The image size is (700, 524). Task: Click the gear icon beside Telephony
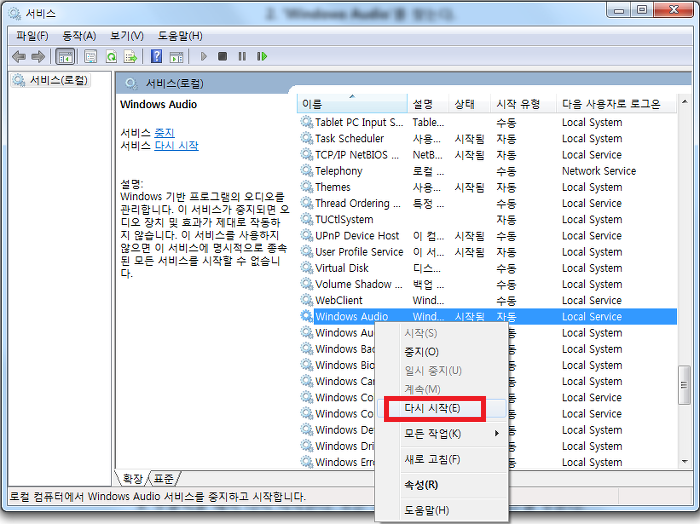coord(306,171)
